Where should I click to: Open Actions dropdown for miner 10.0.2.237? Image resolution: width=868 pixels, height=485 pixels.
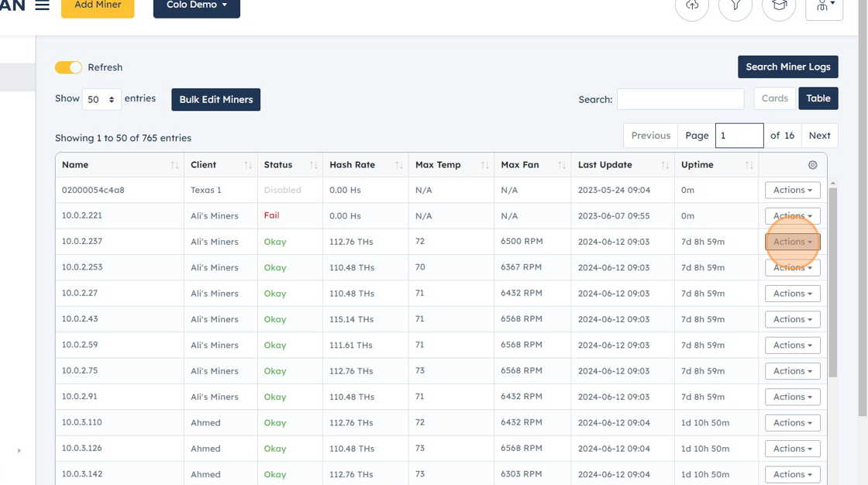792,241
